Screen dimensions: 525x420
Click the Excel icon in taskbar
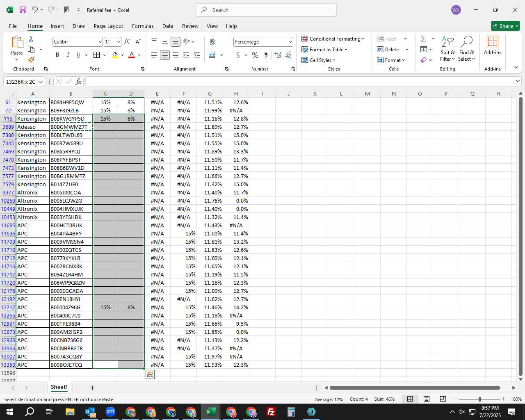tap(211, 412)
